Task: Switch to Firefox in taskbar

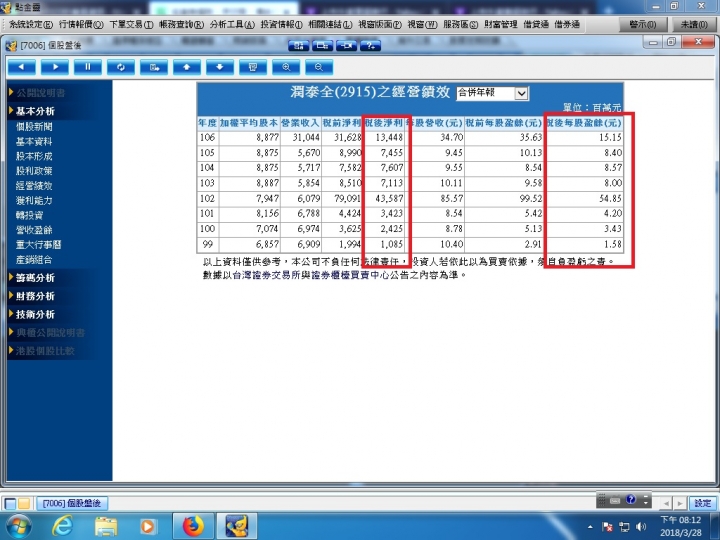Action: 193,526
